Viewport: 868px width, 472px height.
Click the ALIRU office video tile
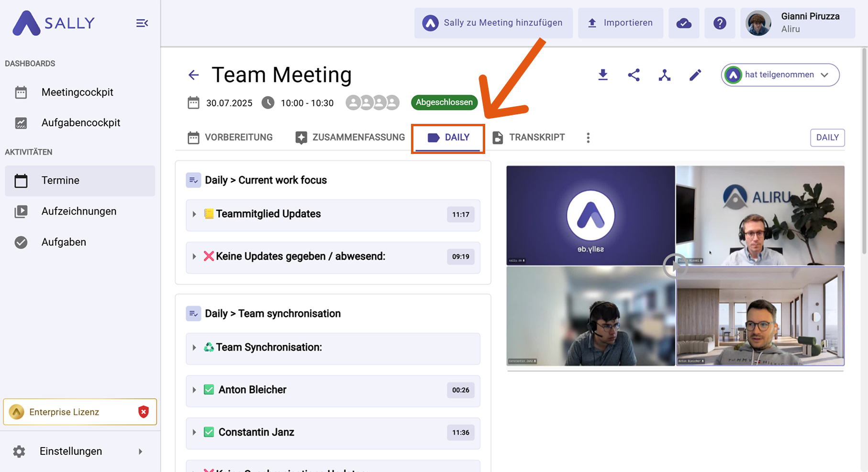pyautogui.click(x=760, y=216)
